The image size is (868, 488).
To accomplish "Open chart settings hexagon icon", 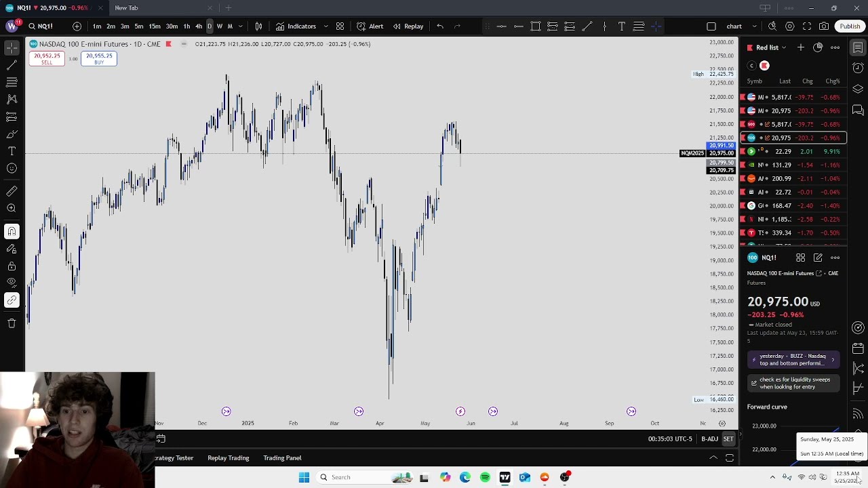I will (790, 26).
